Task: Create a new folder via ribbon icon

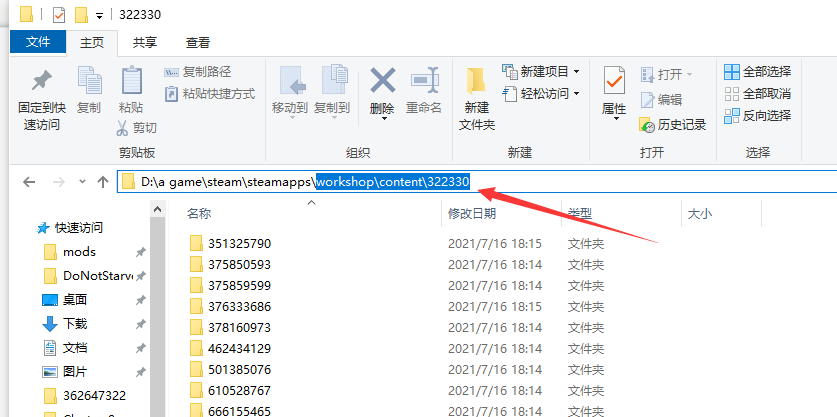Action: [x=477, y=83]
